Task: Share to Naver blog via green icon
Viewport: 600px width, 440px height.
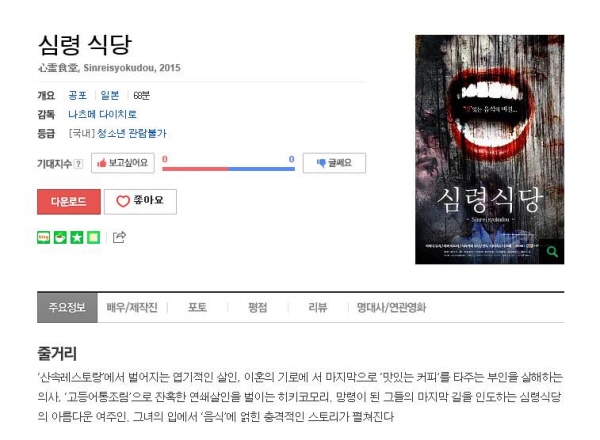Action: 44,238
